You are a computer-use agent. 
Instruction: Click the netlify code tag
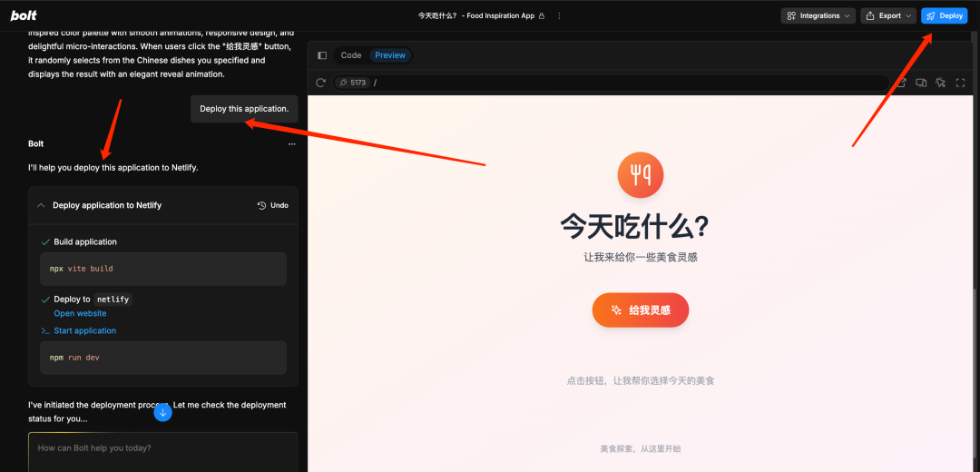113,300
